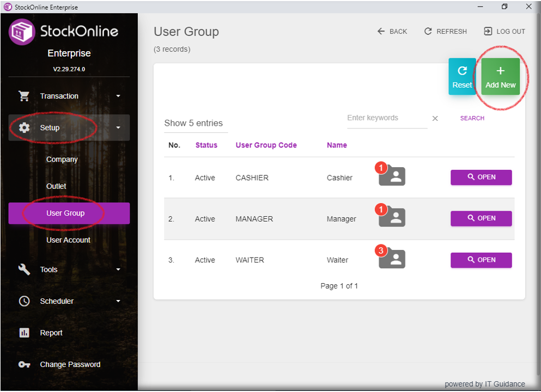This screenshot has height=392, width=541.
Task: Sort by User Group Code column header
Action: pos(266,145)
